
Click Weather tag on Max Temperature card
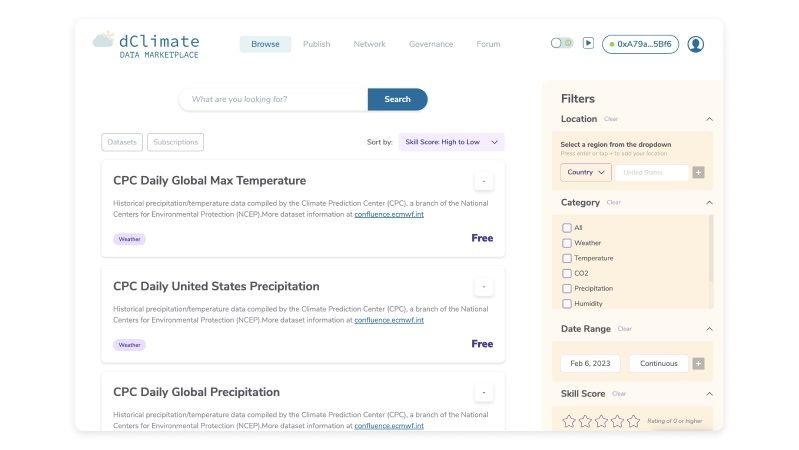click(129, 239)
